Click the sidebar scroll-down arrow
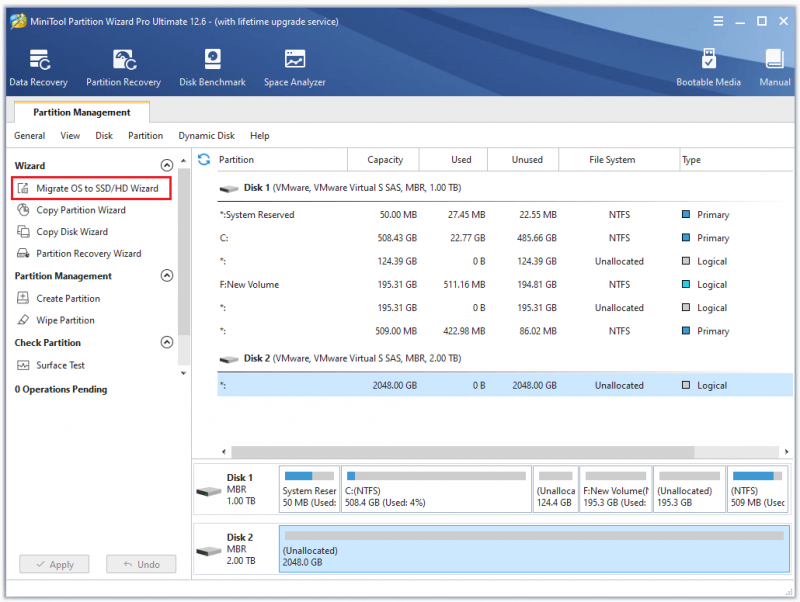This screenshot has height=602, width=800. (184, 373)
